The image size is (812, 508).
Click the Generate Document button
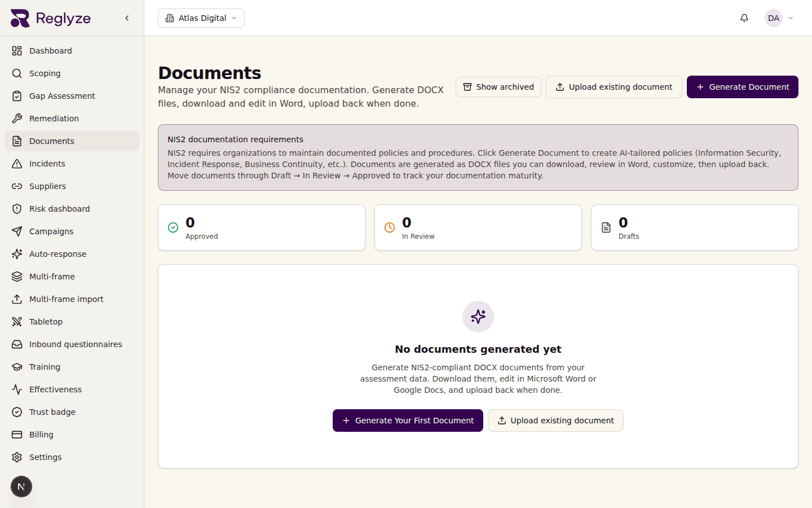tap(743, 87)
